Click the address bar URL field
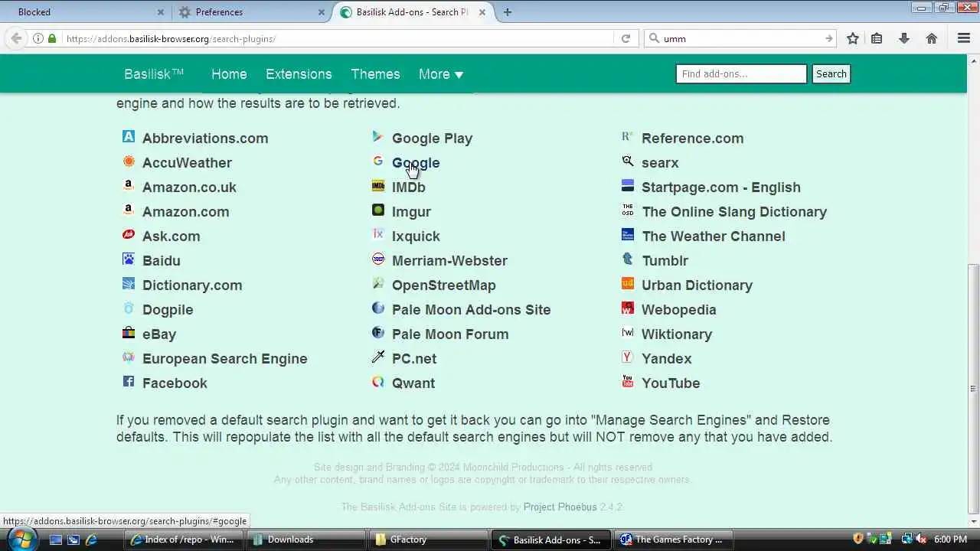980x551 pixels. (x=337, y=38)
